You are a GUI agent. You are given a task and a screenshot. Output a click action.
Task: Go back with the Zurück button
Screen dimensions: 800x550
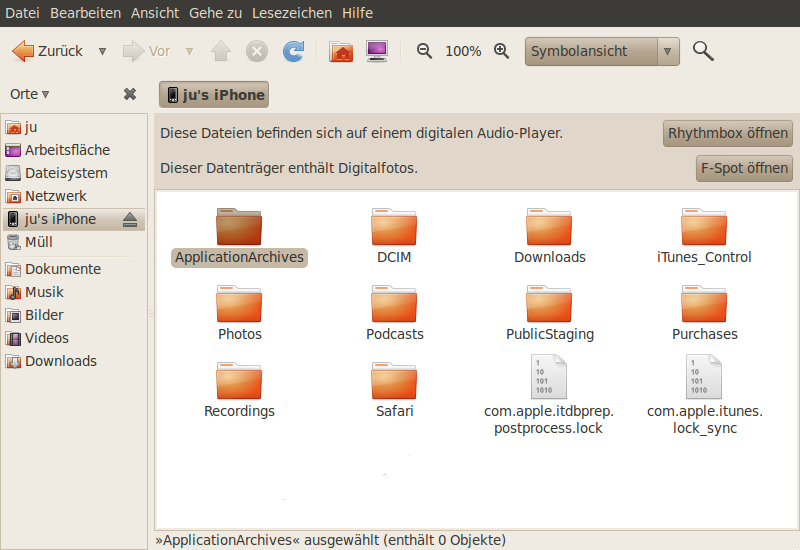(48, 51)
